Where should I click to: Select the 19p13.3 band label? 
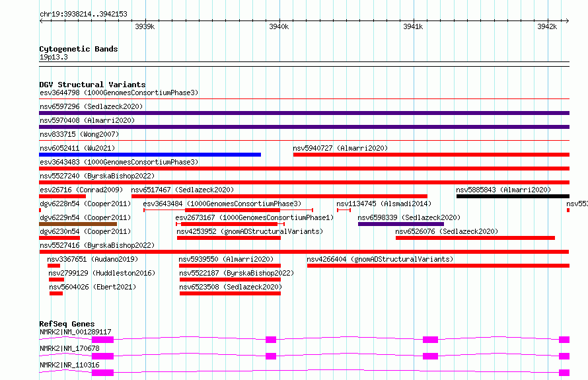click(x=54, y=57)
